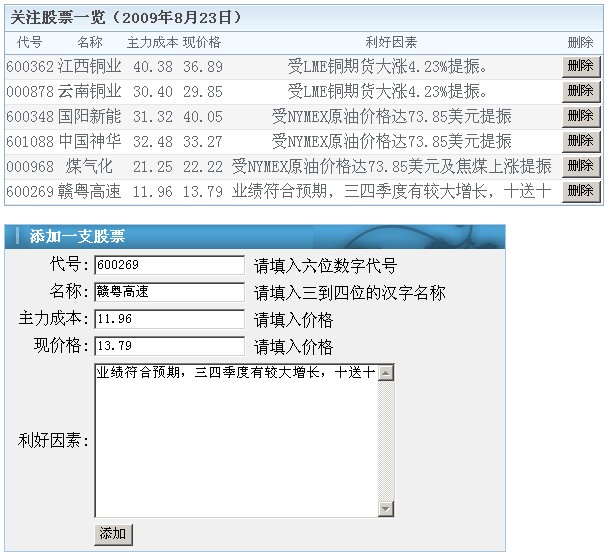Click the current price 33.27
Image resolution: width=609 pixels, height=557 pixels.
pos(203,141)
